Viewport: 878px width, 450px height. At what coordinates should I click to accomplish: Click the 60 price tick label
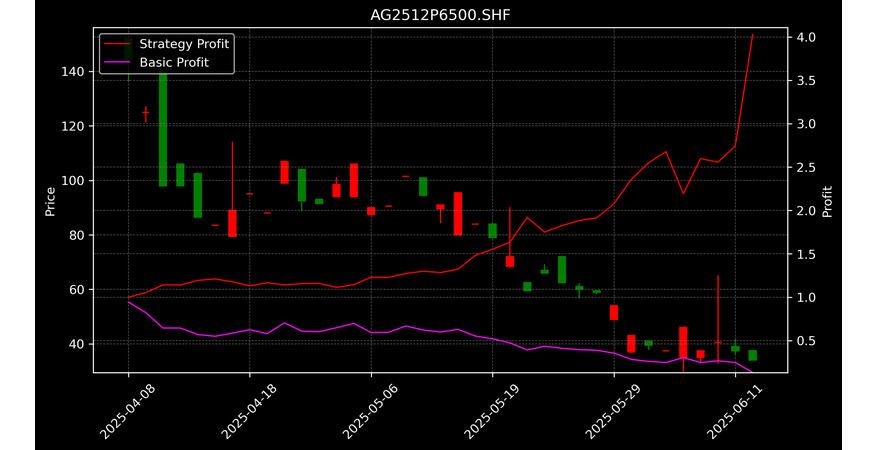click(x=77, y=289)
